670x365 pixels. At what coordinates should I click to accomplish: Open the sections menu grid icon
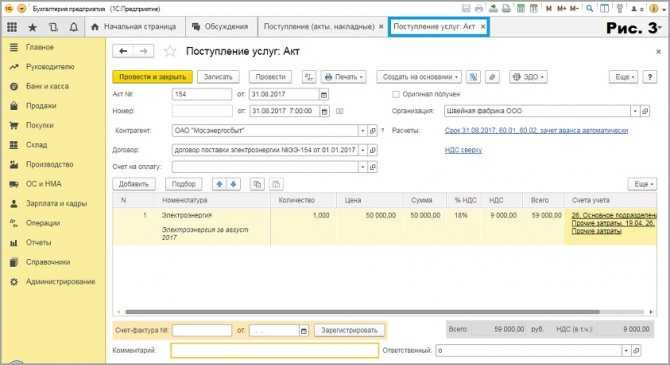pyautogui.click(x=12, y=27)
